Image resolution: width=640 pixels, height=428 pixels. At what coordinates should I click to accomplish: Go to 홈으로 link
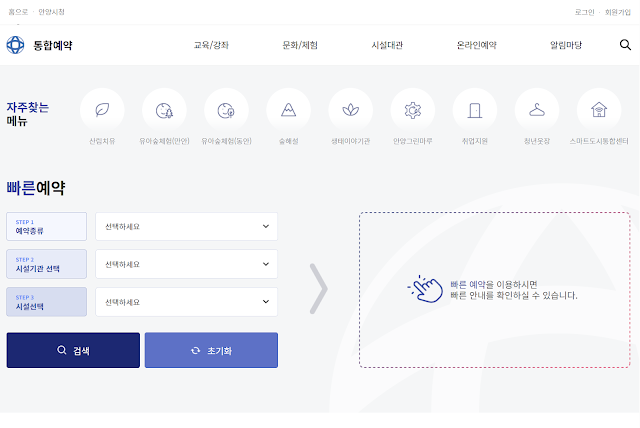[18, 12]
